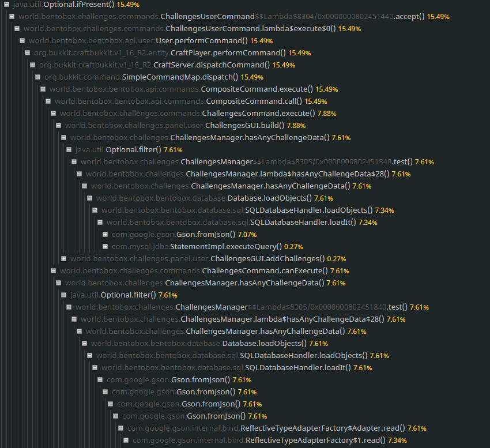Image resolution: width=490 pixels, height=448 pixels.
Task: Expand the ChallengesGUI.addChallenges() node
Action: pyautogui.click(x=64, y=258)
